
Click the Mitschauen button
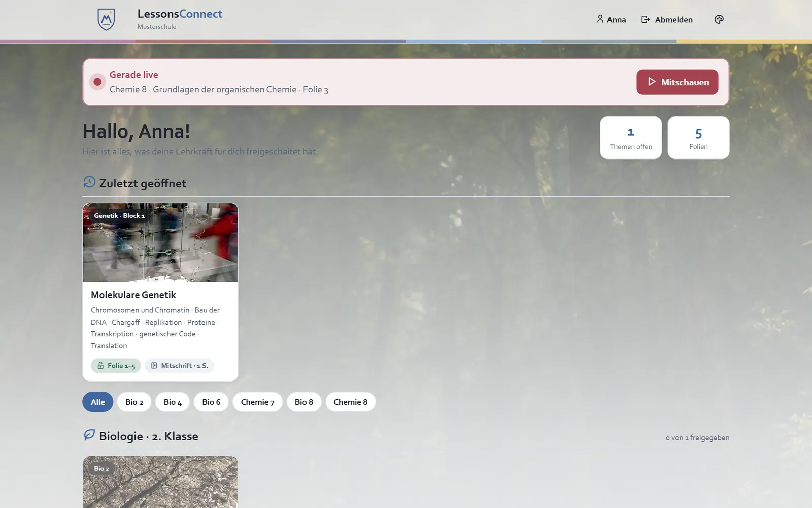677,82
